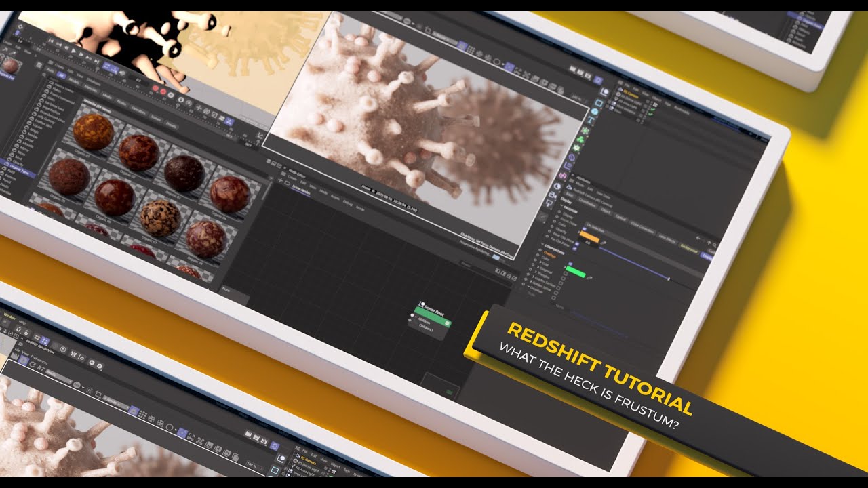Click the pink simulation icon in palette
Screen dimensions: 868x488
pyautogui.click(x=562, y=176)
